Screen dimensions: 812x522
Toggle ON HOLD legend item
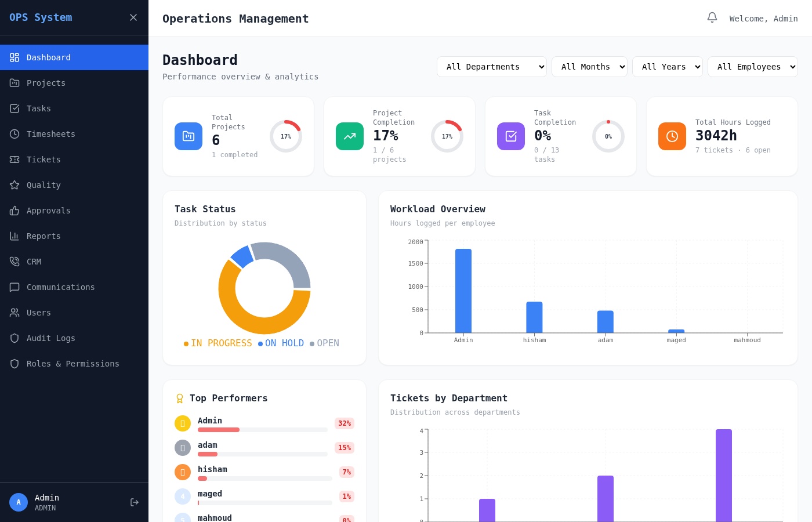(x=281, y=343)
